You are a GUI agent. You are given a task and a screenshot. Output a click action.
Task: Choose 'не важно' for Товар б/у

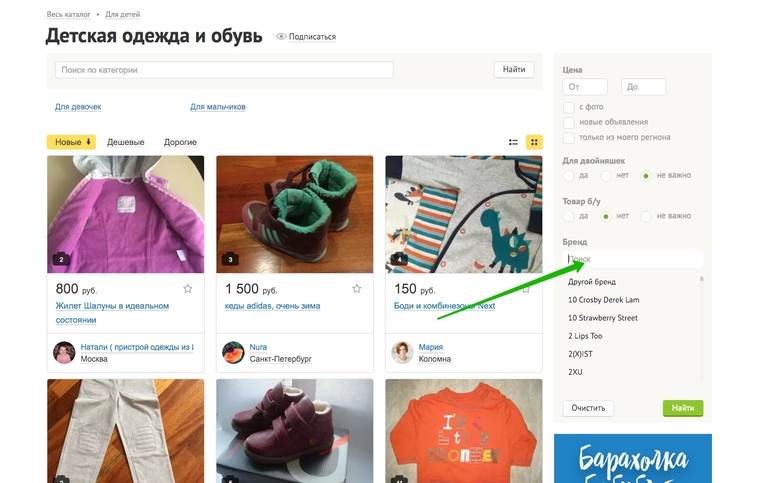646,216
